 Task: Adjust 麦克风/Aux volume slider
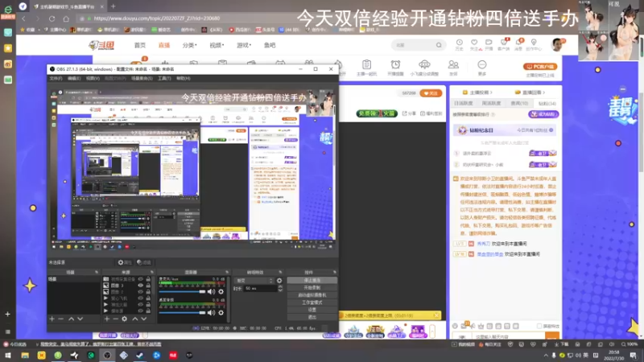pos(182,291)
